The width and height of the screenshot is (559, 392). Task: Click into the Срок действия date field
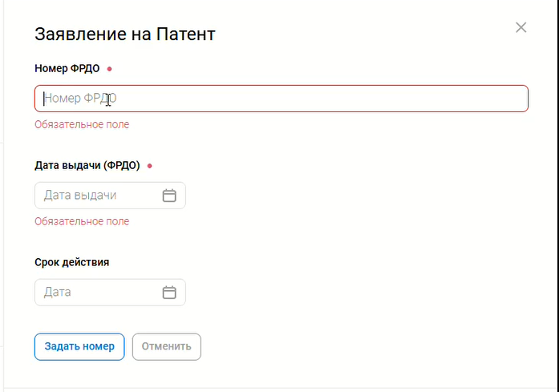click(96, 293)
